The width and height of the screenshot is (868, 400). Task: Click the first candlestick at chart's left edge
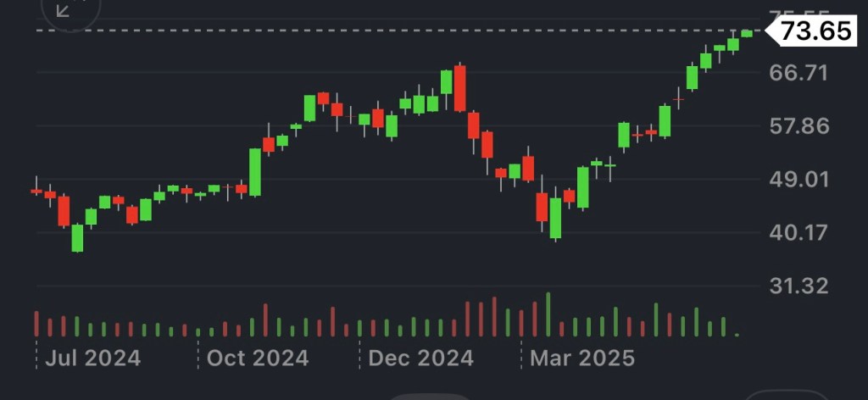[36, 191]
